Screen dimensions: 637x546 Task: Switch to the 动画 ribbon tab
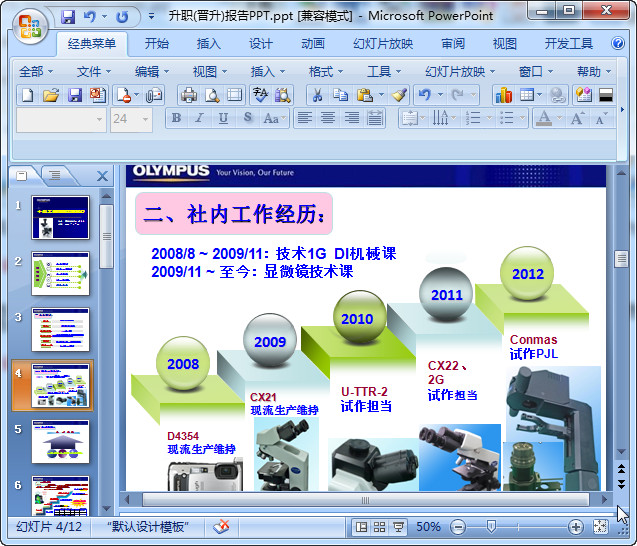click(313, 43)
